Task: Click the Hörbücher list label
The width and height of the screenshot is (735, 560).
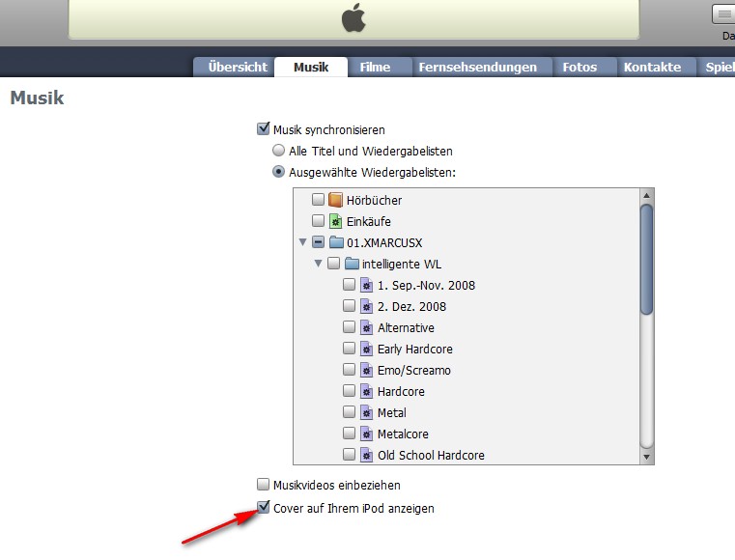Action: [374, 201]
